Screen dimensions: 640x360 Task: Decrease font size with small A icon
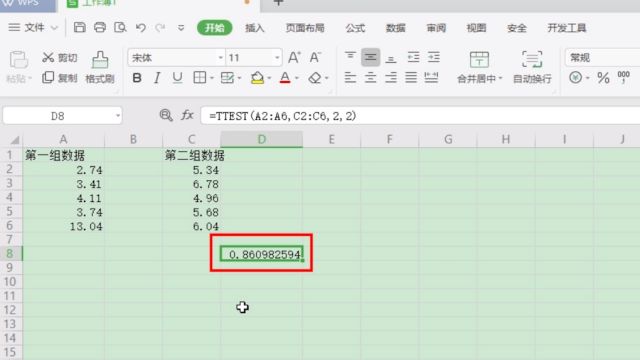coord(315,58)
